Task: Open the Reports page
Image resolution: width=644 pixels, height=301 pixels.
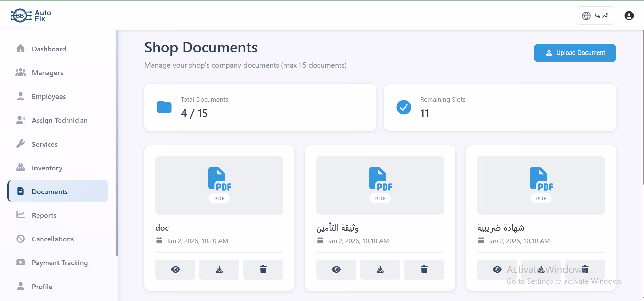Action: tap(58, 215)
